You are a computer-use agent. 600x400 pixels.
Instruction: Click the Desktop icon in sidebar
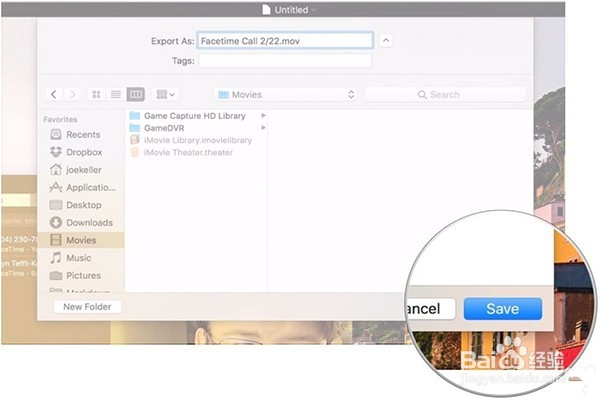pyautogui.click(x=56, y=205)
